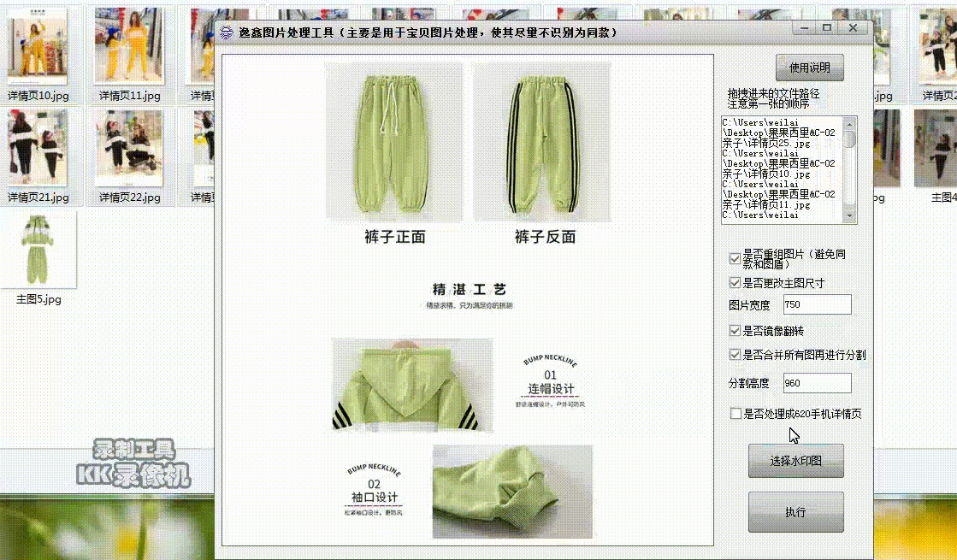The image size is (957, 560).
Task: Toggle 是否镜像翻转 checkbox
Action: (x=735, y=331)
